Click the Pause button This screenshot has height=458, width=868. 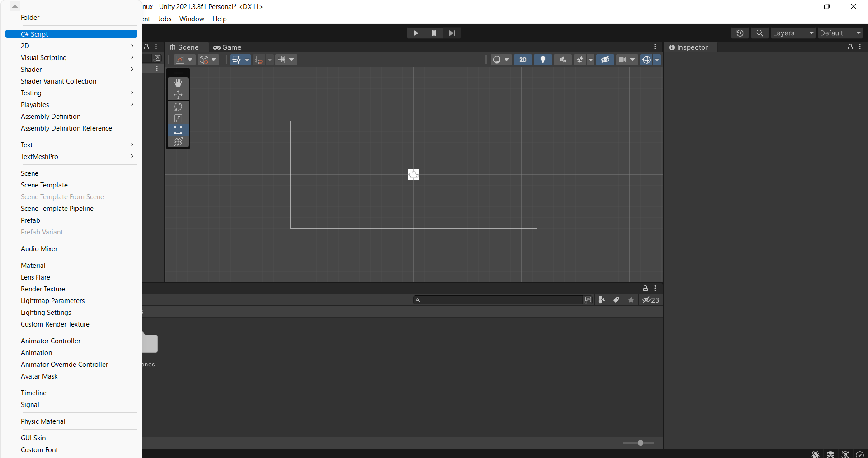[434, 33]
